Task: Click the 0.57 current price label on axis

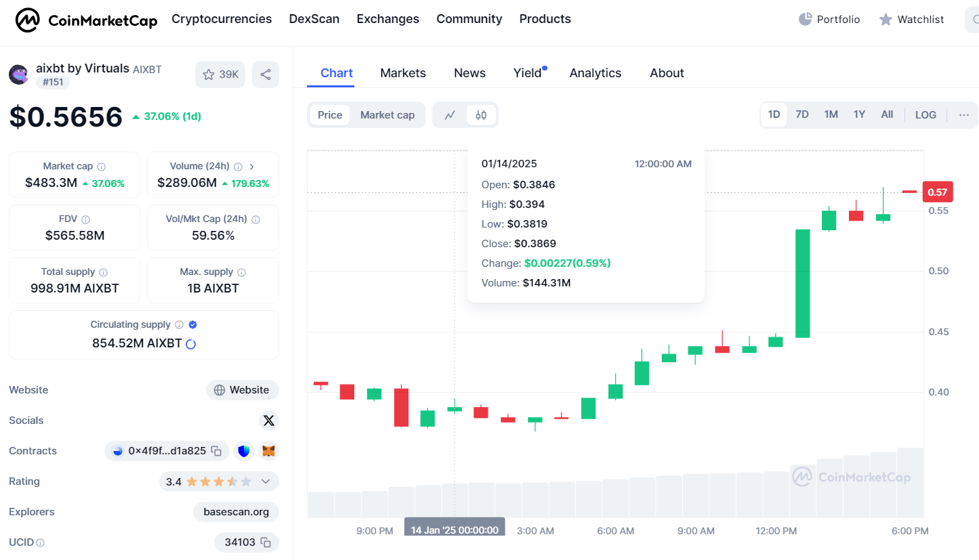Action: point(938,192)
